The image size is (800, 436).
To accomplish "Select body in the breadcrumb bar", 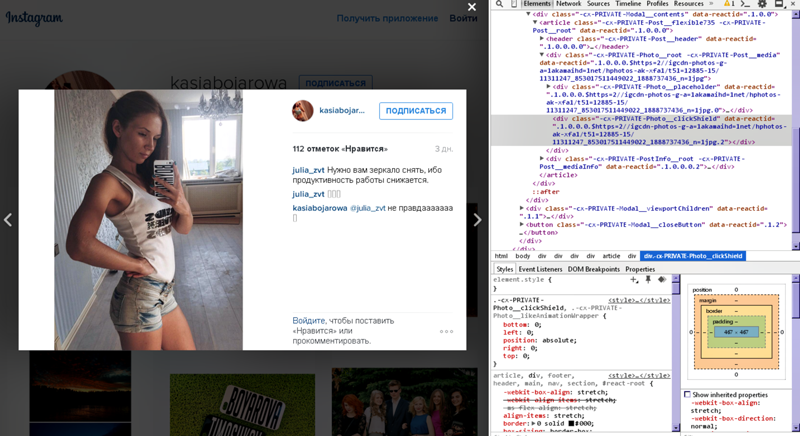I will tap(522, 256).
